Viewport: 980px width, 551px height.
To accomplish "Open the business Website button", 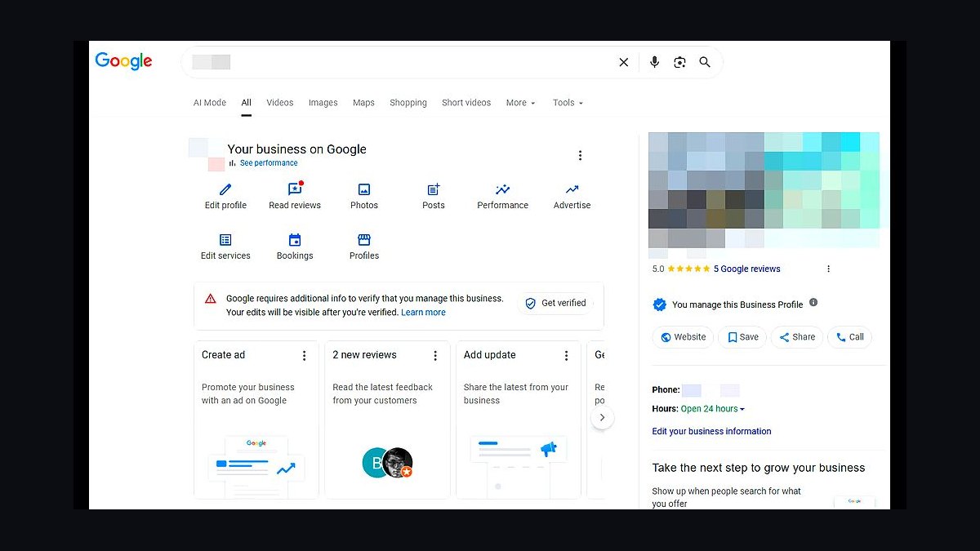I will (683, 337).
